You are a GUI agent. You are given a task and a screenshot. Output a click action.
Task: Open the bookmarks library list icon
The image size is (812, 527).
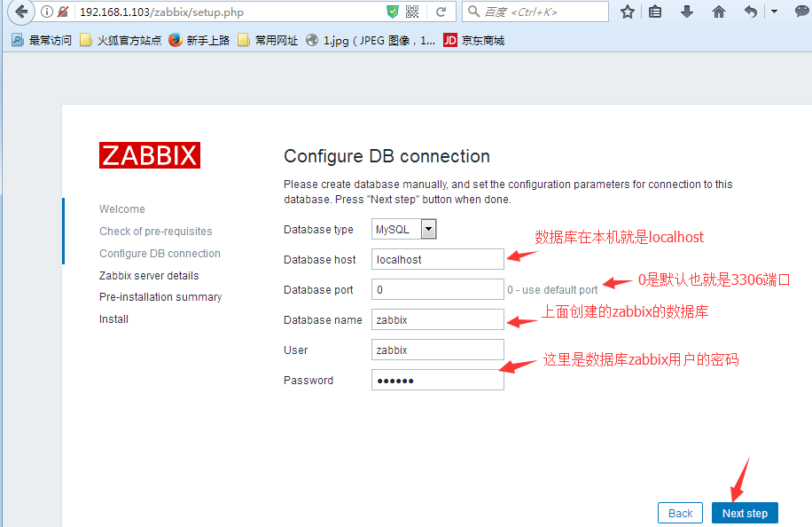pyautogui.click(x=655, y=12)
